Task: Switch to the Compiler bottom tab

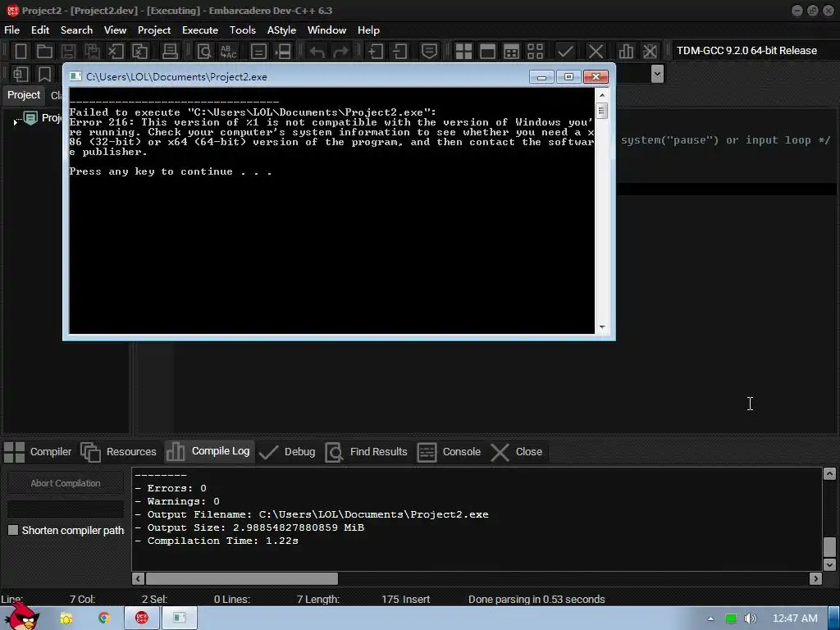Action: (x=38, y=452)
